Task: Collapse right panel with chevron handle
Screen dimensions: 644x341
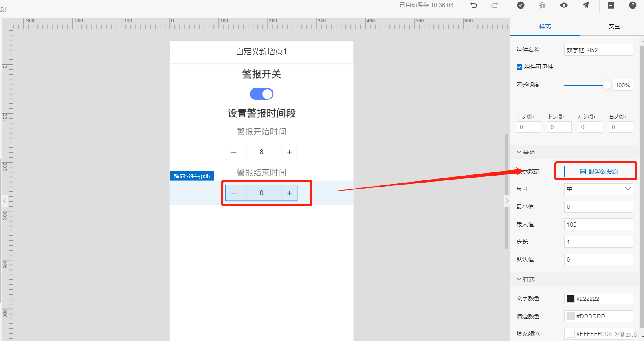Action: [507, 201]
